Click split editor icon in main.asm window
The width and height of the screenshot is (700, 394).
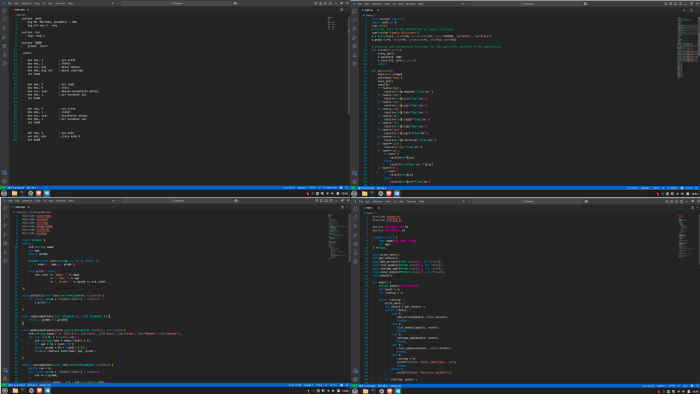(x=342, y=9)
